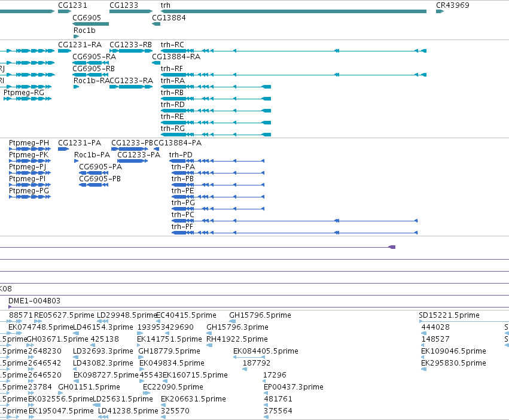This screenshot has height=420, width=509.
Task: Click the trh-RC transcript label
Action: point(172,44)
